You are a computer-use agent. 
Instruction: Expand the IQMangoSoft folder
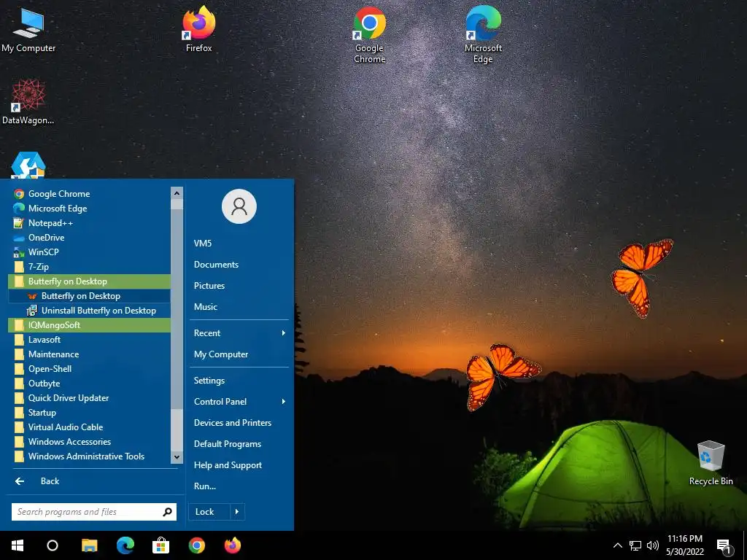click(89, 325)
